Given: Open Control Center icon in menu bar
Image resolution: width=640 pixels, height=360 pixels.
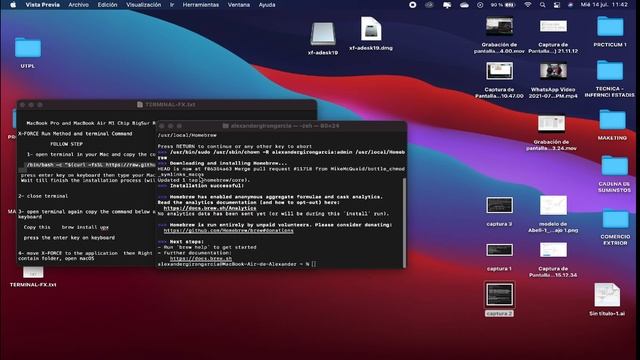Looking at the screenshot, I should 557,5.
